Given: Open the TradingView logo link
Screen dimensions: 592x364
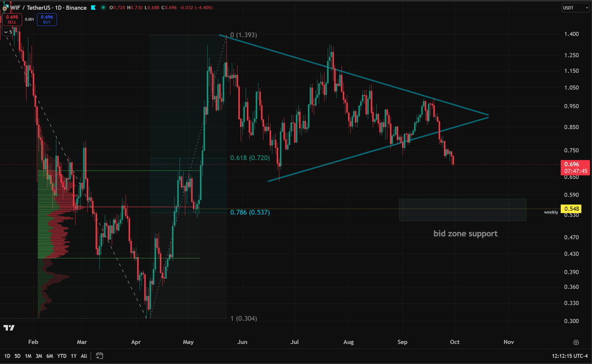Looking at the screenshot, I should coord(8,328).
